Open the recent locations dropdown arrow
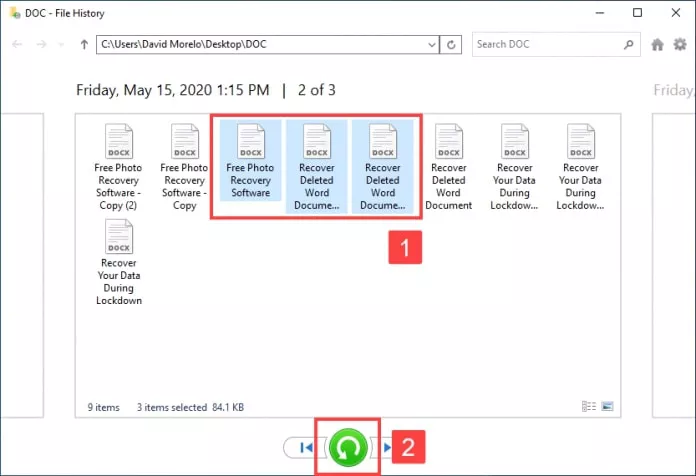The width and height of the screenshot is (696, 476). (x=61, y=45)
